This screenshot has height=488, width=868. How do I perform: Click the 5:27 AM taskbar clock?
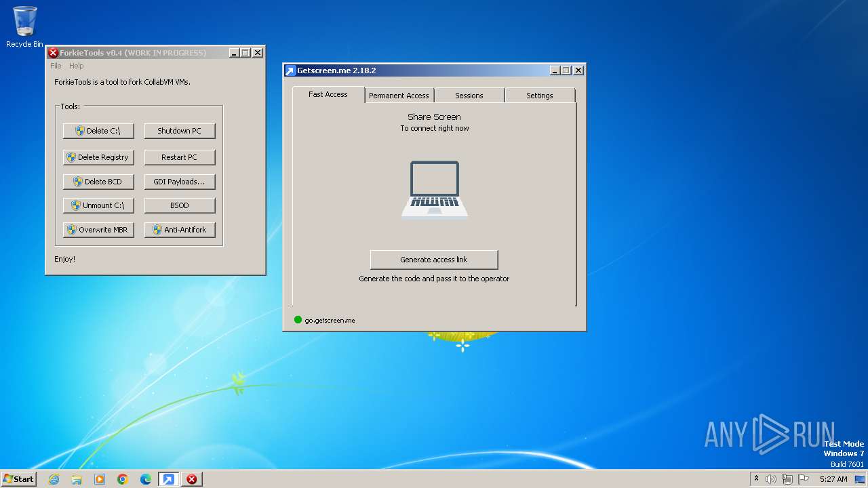(833, 479)
